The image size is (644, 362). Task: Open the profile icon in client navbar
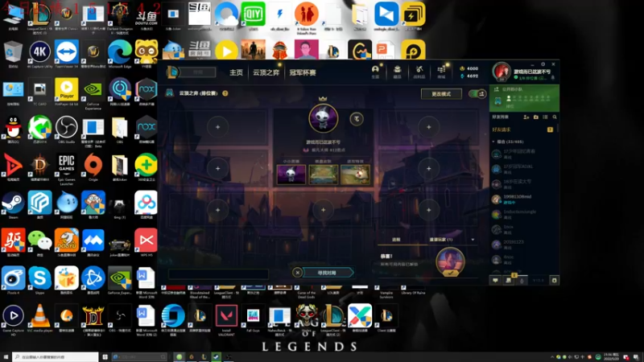[x=375, y=71]
